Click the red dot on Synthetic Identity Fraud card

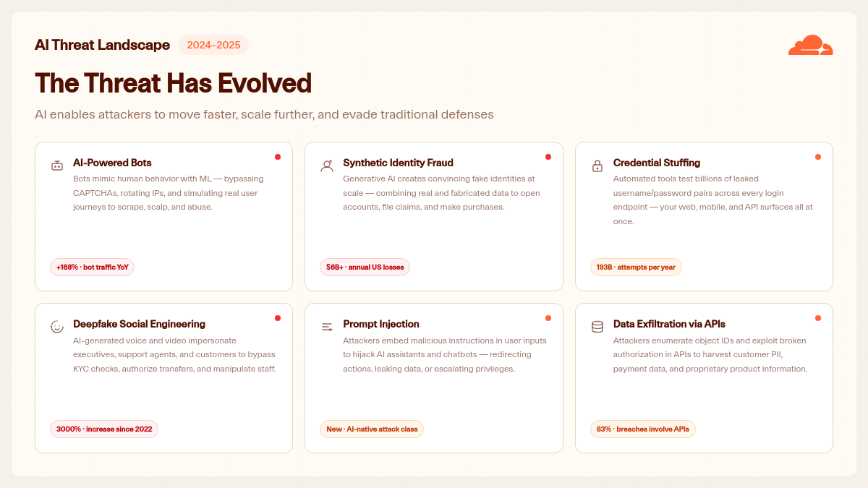click(548, 157)
